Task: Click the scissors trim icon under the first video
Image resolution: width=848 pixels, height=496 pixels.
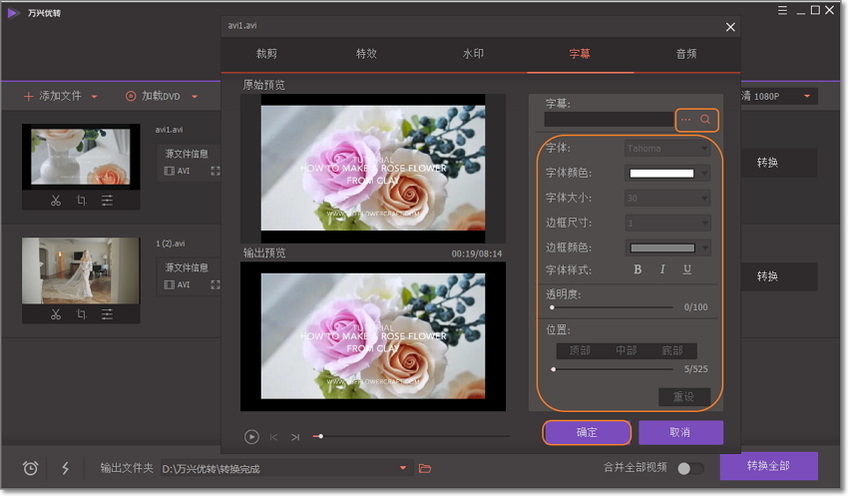Action: pyautogui.click(x=55, y=201)
